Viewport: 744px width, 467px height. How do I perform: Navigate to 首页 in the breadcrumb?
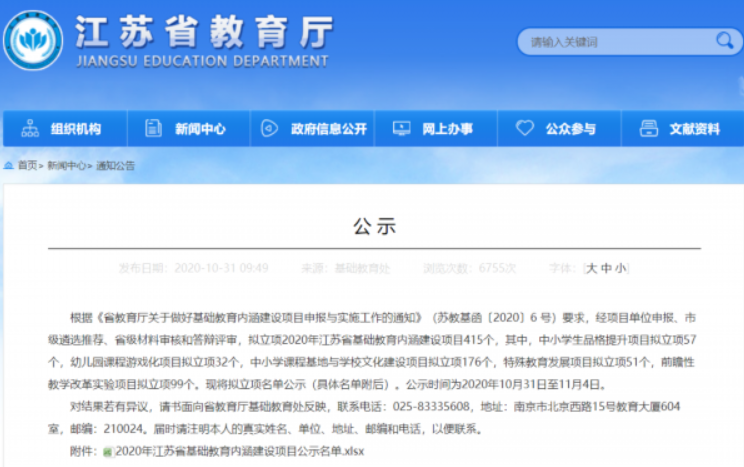click(x=26, y=166)
